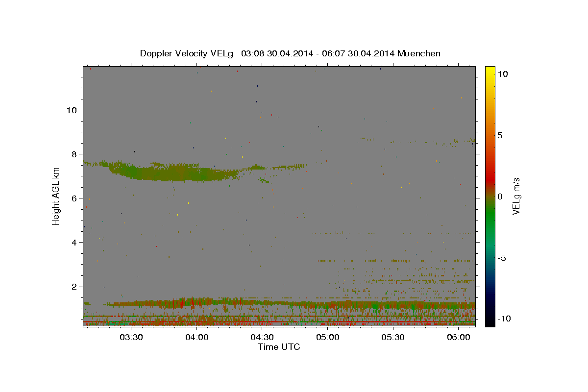Click 'Muenchen' in the plot title
Screen dimensions: 588x392
[x=419, y=53]
